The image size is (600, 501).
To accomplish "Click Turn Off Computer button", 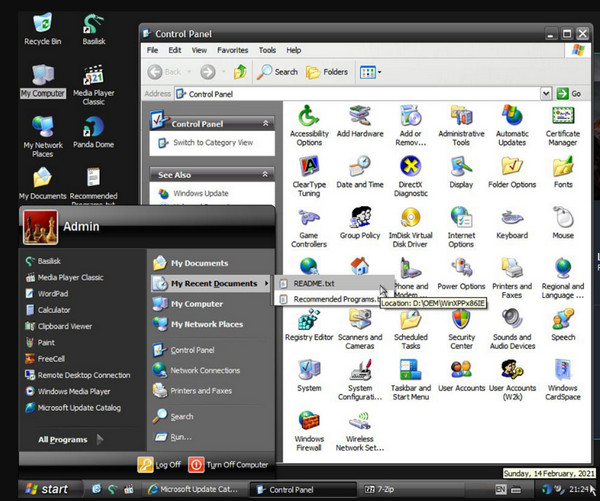I will click(228, 465).
